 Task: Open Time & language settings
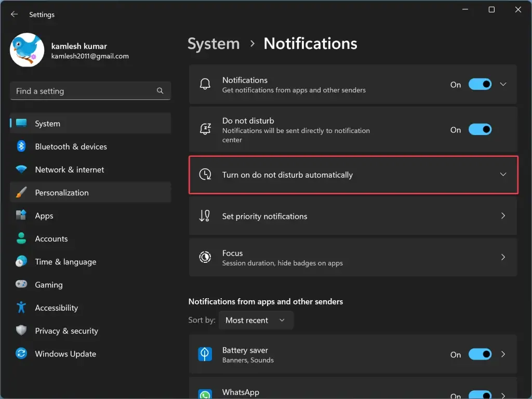tap(90, 262)
